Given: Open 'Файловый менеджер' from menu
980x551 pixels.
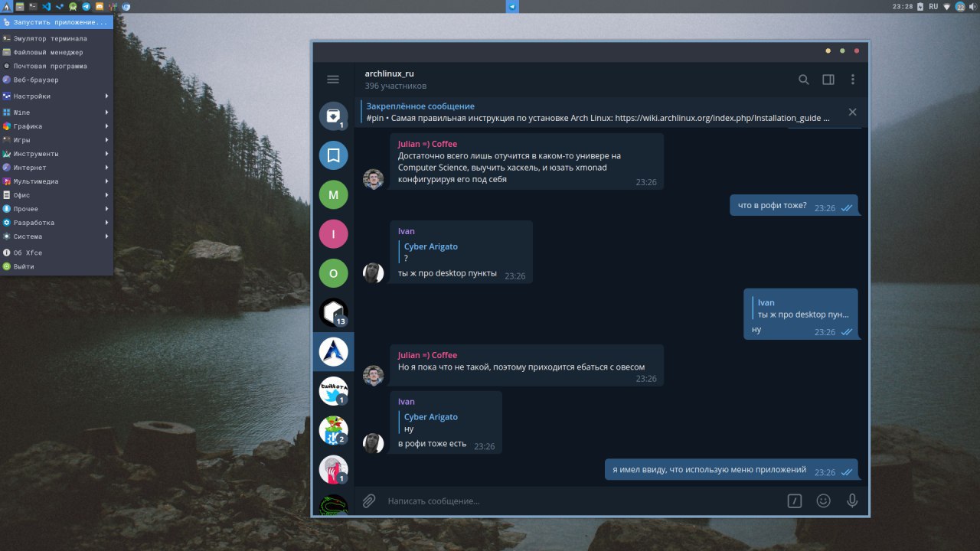Looking at the screenshot, I should pyautogui.click(x=57, y=52).
